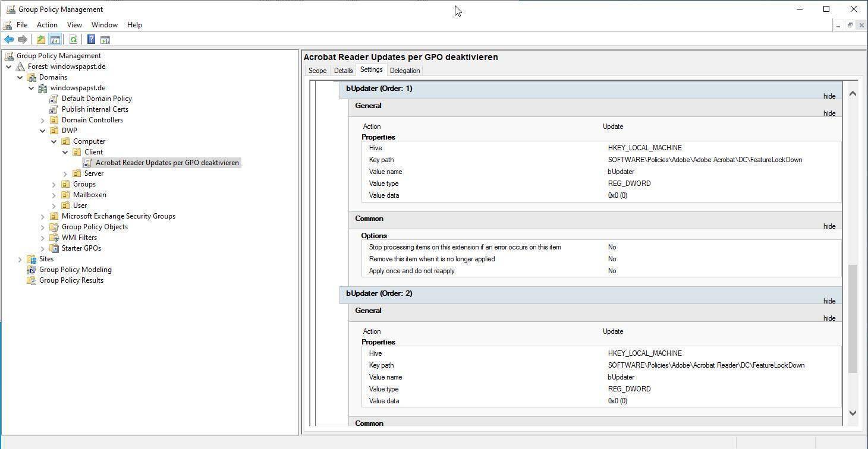
Task: Click the Refresh toolbar icon
Action: pyautogui.click(x=73, y=40)
